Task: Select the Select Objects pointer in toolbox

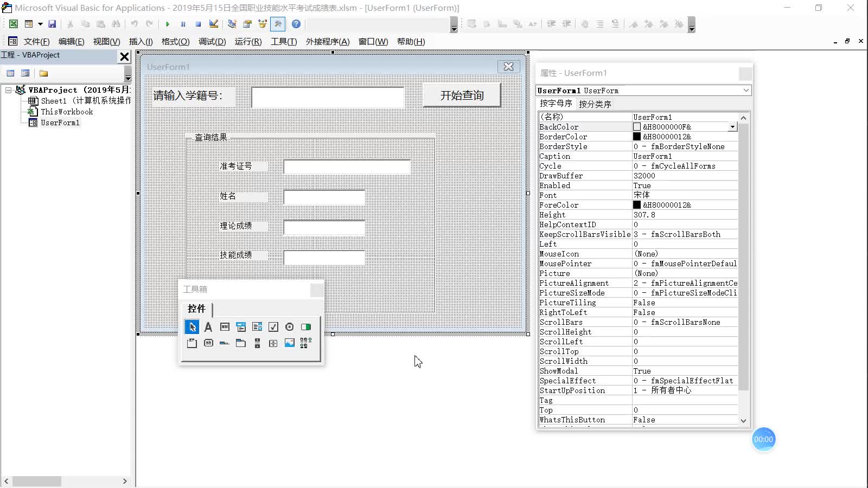Action: [192, 327]
